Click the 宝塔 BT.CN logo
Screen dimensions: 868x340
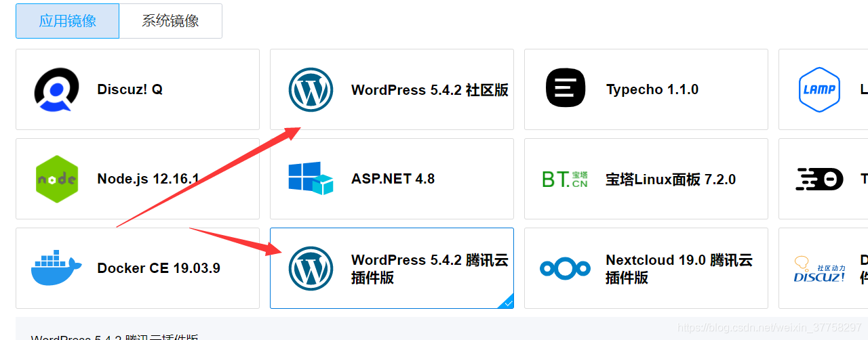point(565,179)
